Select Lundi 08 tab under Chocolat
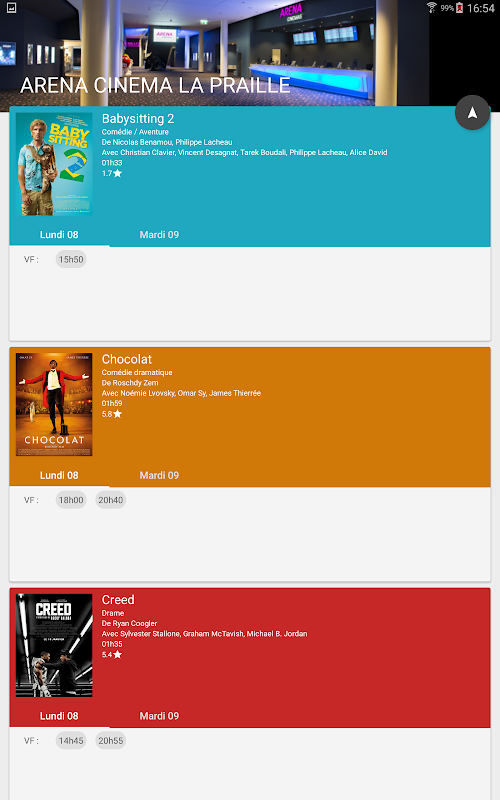This screenshot has width=500, height=800. 59,476
